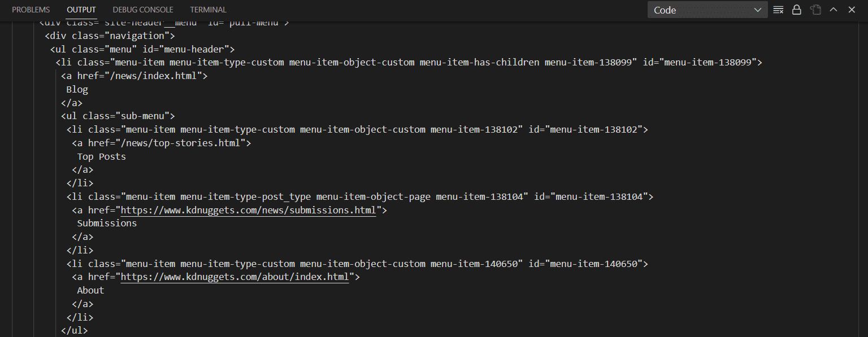Viewport: 868px width, 337px height.
Task: Open the output log file icon
Action: point(815,10)
